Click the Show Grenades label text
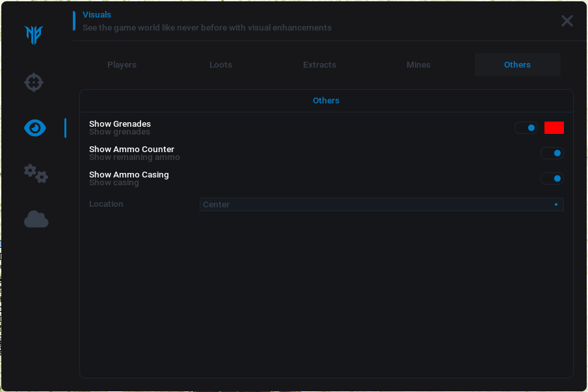This screenshot has height=392, width=588. (120, 124)
